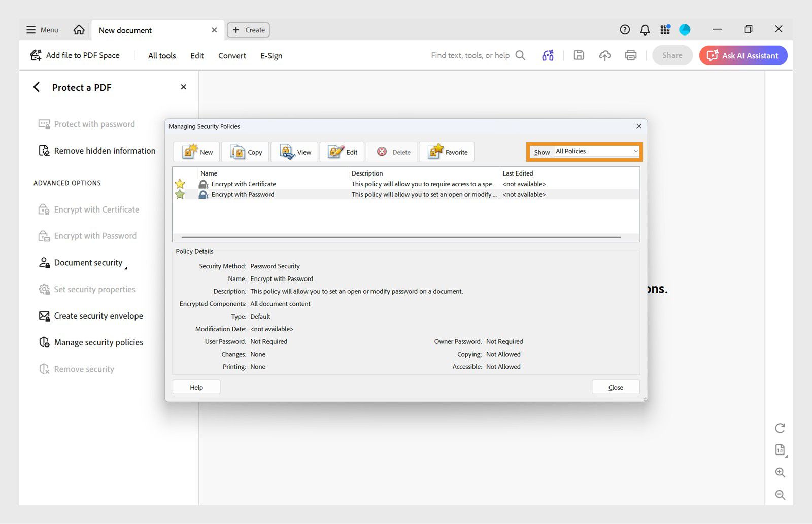Click the Share button
The image size is (812, 524).
coord(672,55)
